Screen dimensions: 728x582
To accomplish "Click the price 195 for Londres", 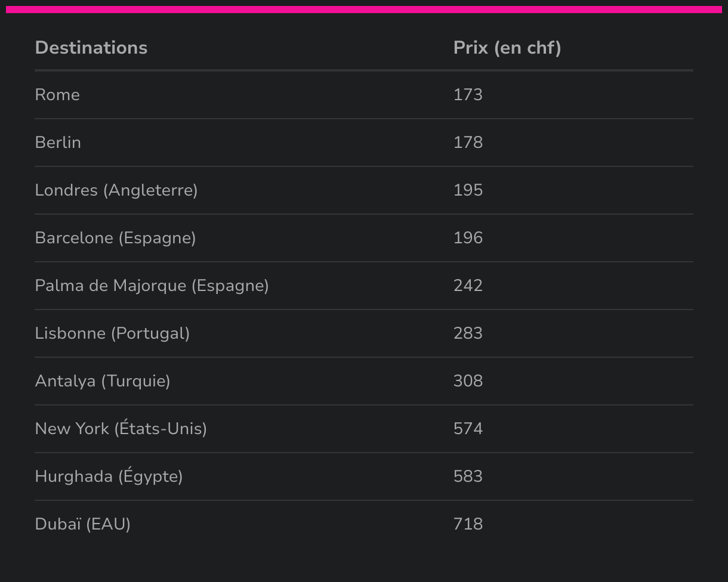I will click(468, 190).
